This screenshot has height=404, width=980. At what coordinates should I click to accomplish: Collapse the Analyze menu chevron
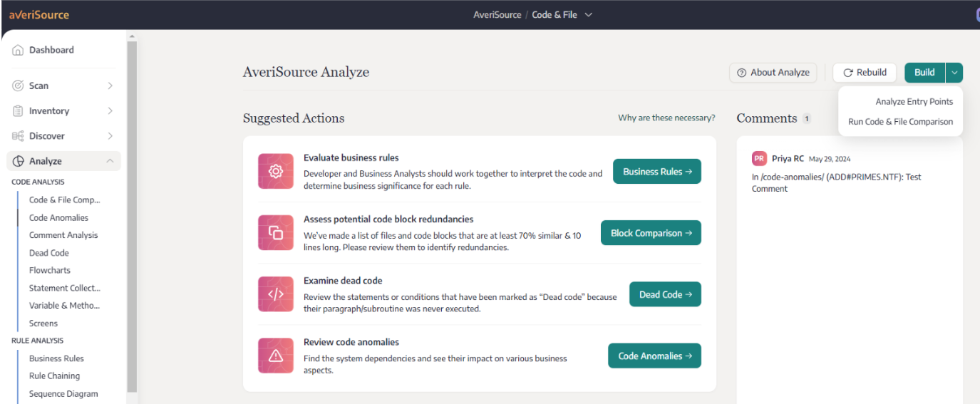(110, 161)
